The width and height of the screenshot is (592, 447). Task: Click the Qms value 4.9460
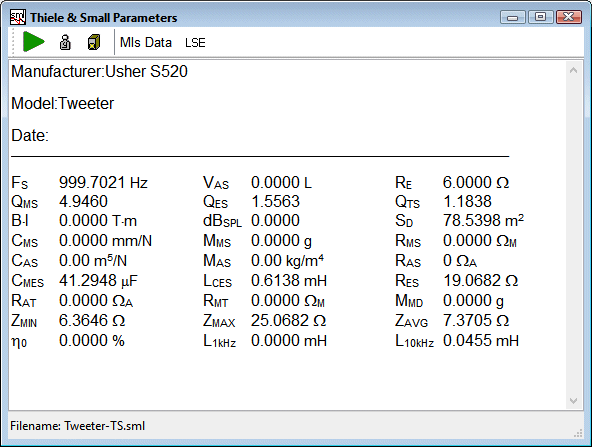coord(83,202)
